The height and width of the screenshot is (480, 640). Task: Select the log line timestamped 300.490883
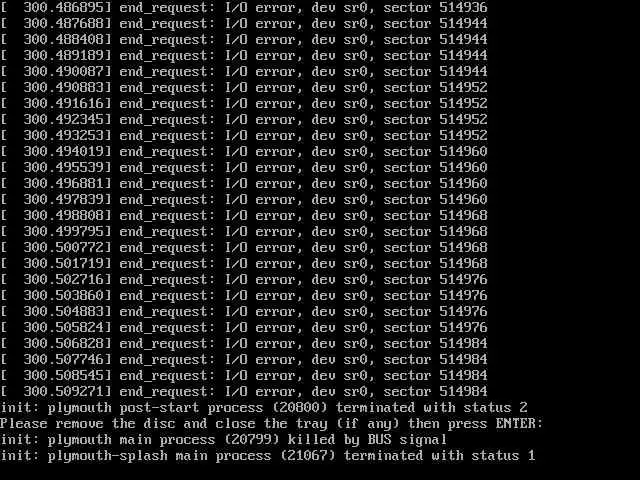pos(244,88)
